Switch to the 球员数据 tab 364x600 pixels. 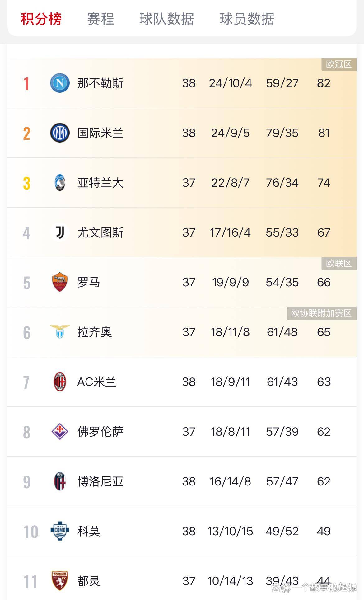click(247, 19)
